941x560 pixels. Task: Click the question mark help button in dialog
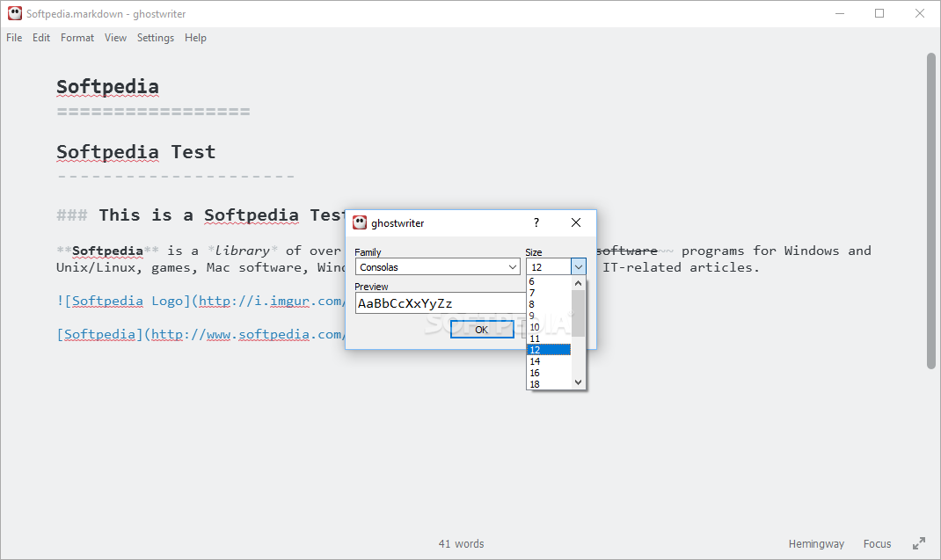point(536,222)
